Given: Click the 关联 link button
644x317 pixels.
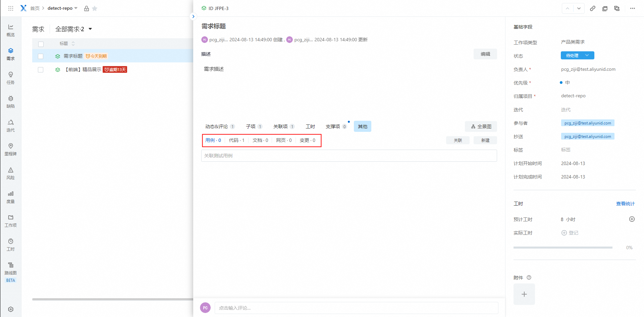Looking at the screenshot, I should 458,140.
